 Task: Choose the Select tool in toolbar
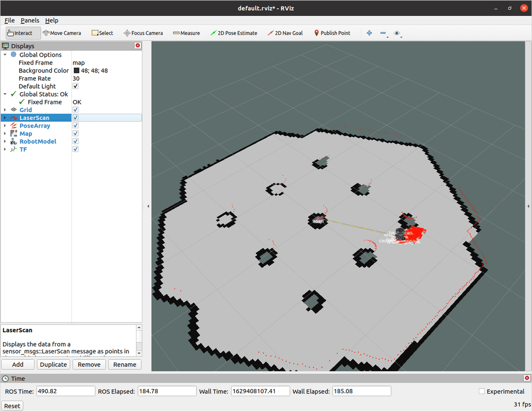(102, 33)
